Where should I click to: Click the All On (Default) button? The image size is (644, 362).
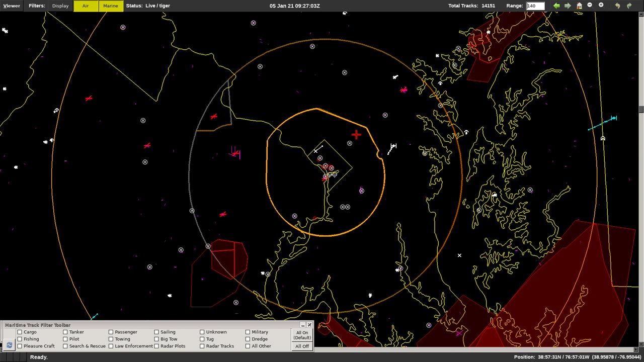[302, 335]
